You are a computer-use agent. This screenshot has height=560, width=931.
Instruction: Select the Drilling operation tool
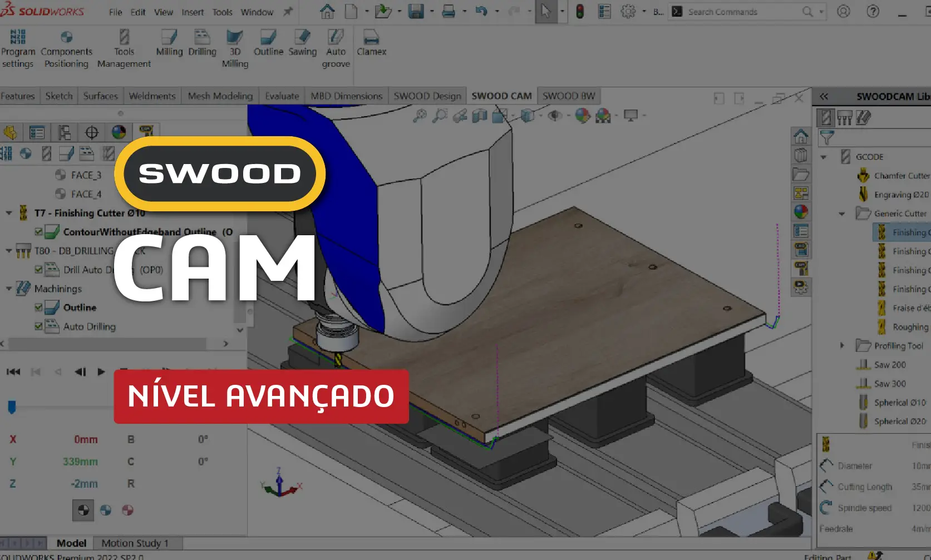coord(202,43)
